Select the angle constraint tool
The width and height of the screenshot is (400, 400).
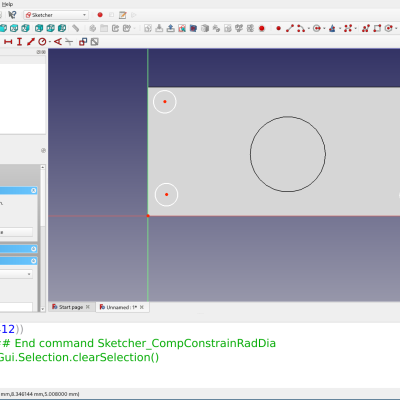click(x=58, y=42)
